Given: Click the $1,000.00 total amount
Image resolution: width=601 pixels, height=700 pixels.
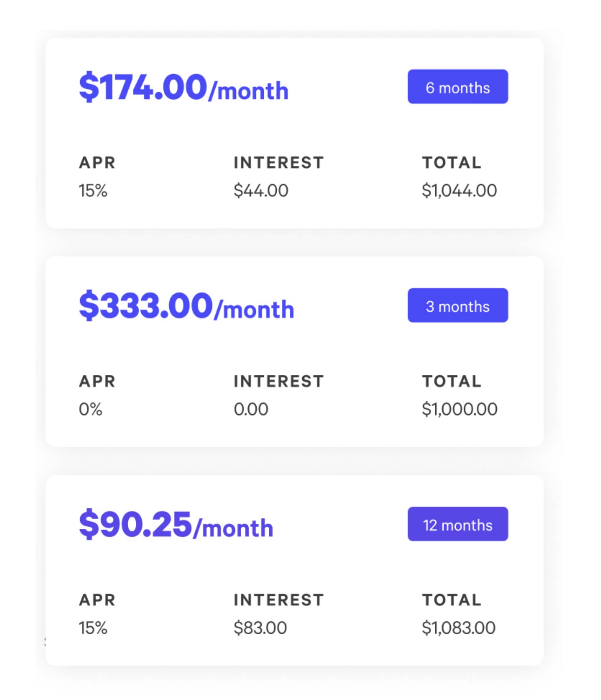Looking at the screenshot, I should click(x=459, y=409).
